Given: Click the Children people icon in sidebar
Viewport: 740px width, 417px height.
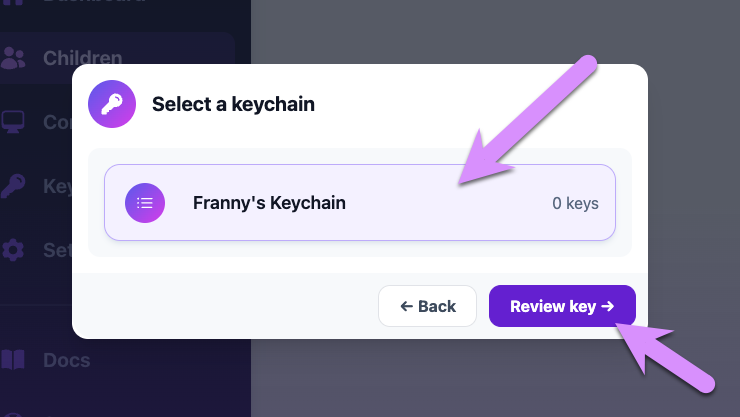Looking at the screenshot, I should tap(13, 58).
